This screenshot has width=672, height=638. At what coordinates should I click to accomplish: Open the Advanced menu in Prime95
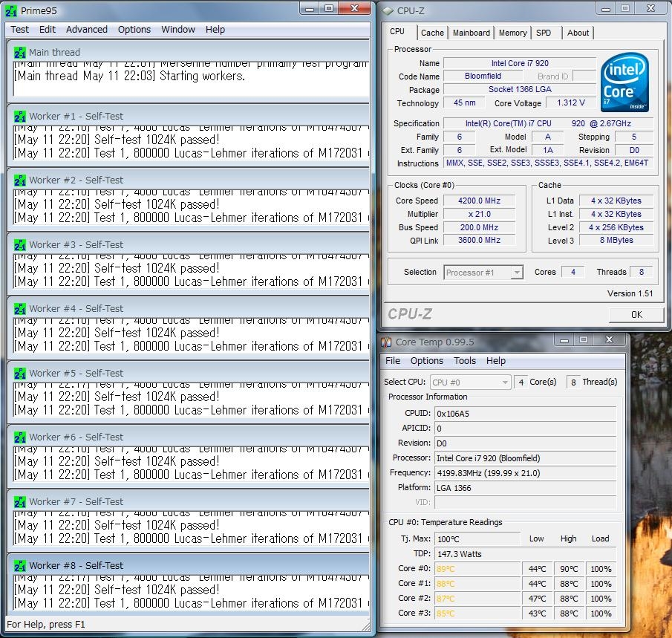coord(86,30)
